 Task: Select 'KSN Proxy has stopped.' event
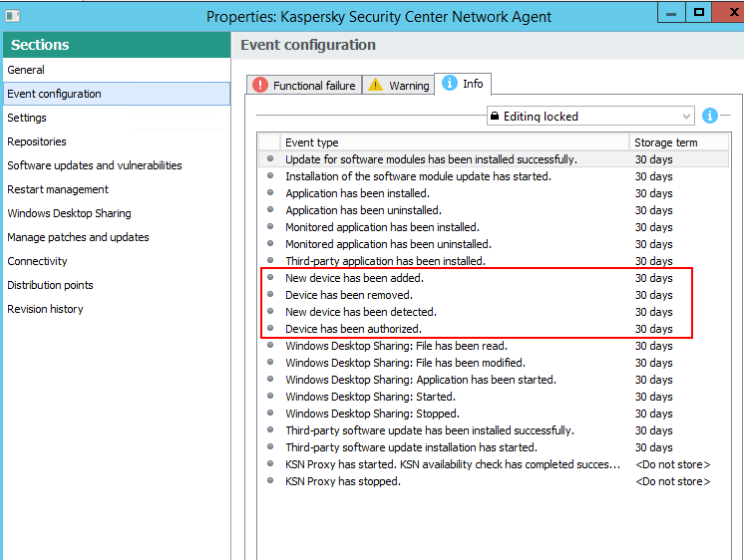[x=494, y=481]
